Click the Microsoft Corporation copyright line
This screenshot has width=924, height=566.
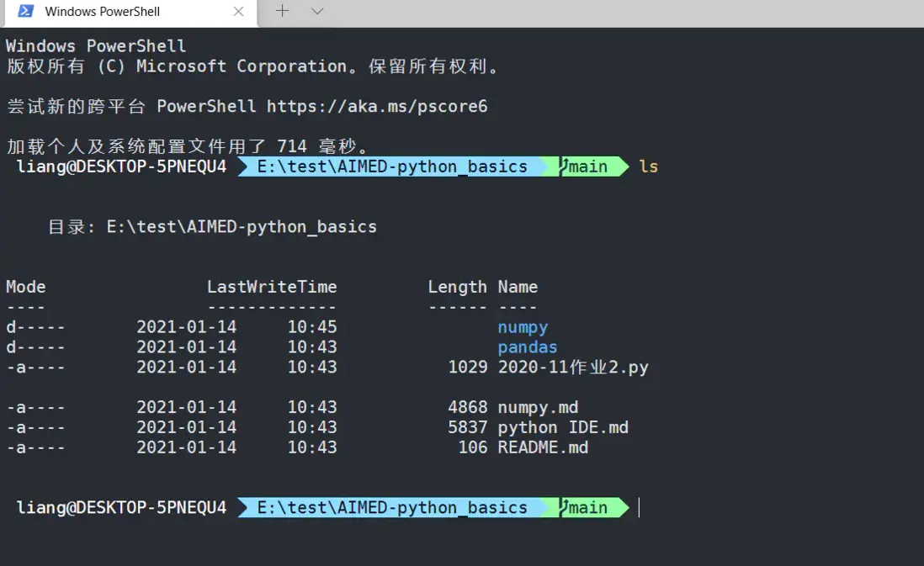pyautogui.click(x=252, y=66)
